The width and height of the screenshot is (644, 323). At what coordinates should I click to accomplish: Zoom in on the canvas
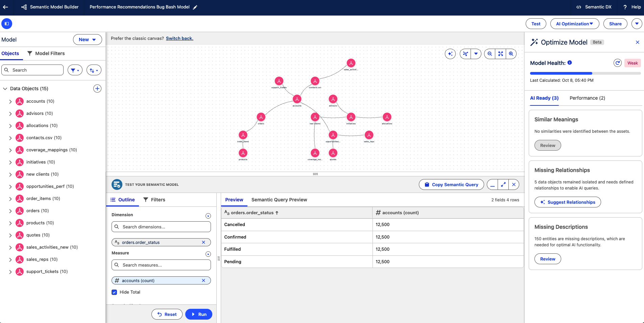tap(511, 54)
